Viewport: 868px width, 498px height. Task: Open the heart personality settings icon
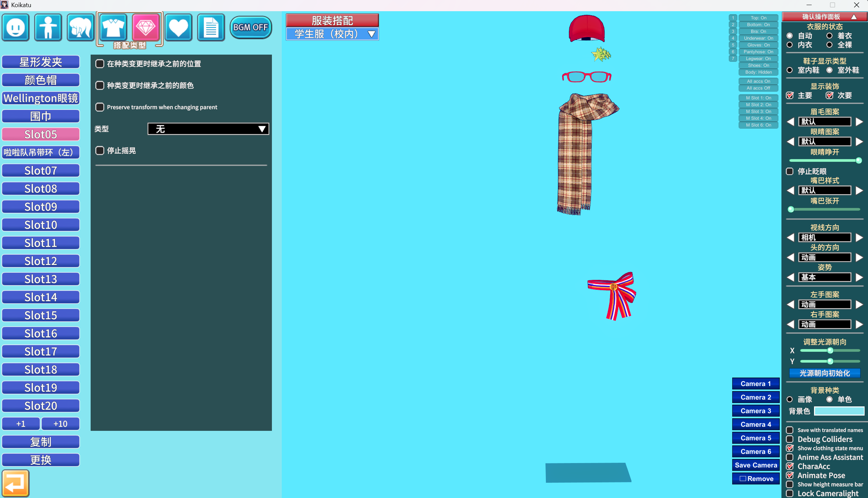point(178,27)
